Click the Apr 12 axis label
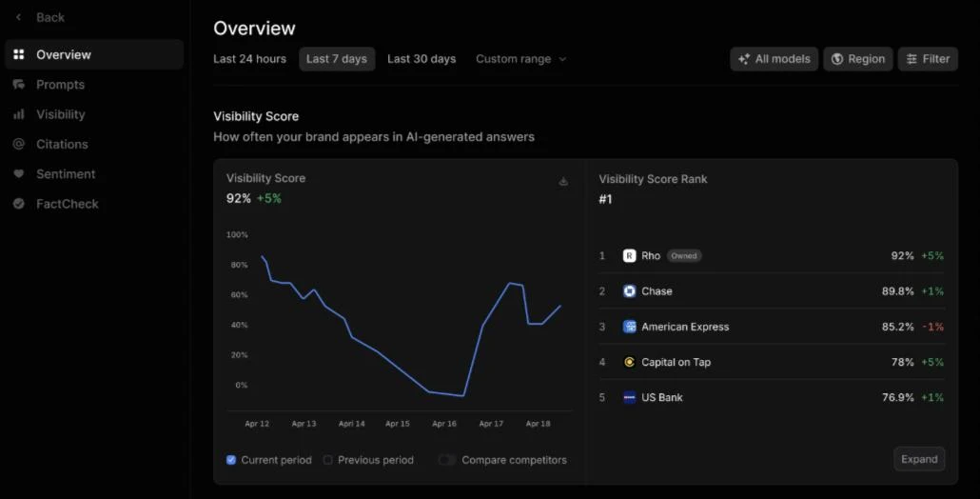 click(x=257, y=424)
